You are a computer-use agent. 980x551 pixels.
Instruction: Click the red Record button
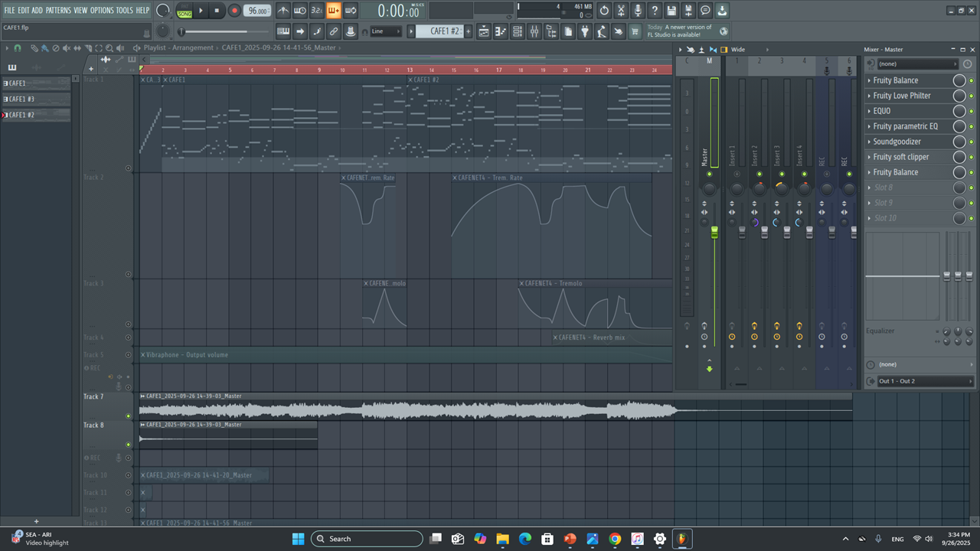pos(234,11)
